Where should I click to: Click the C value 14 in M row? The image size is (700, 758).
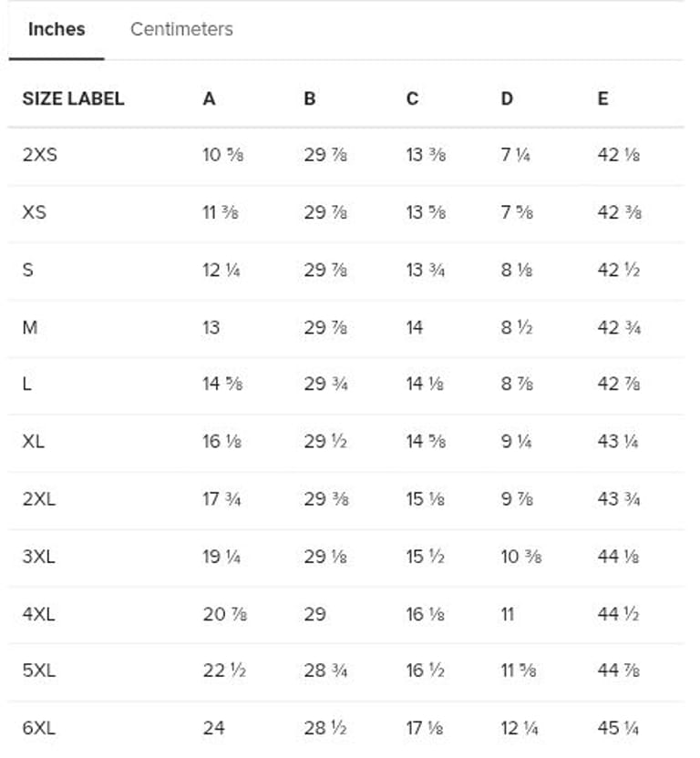pos(415,327)
